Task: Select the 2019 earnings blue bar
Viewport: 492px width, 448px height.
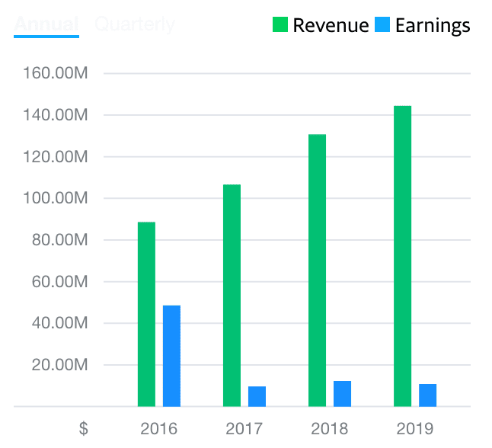Action: pyautogui.click(x=428, y=395)
